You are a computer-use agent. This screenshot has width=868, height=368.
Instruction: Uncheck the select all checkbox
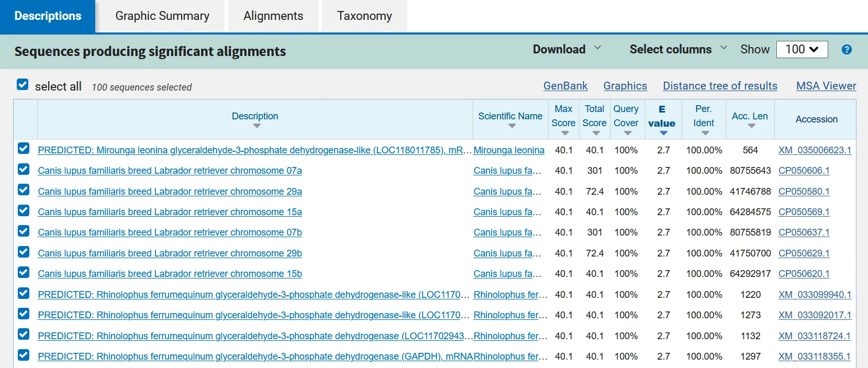click(x=23, y=85)
